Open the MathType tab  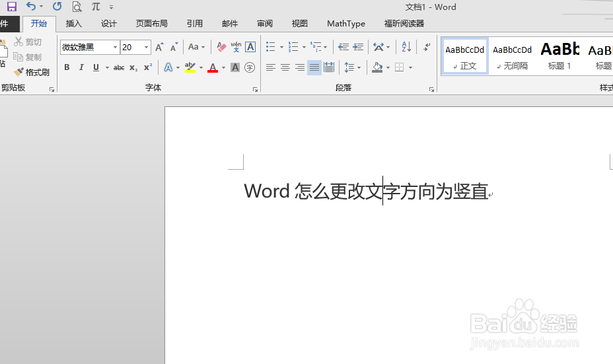pyautogui.click(x=346, y=24)
